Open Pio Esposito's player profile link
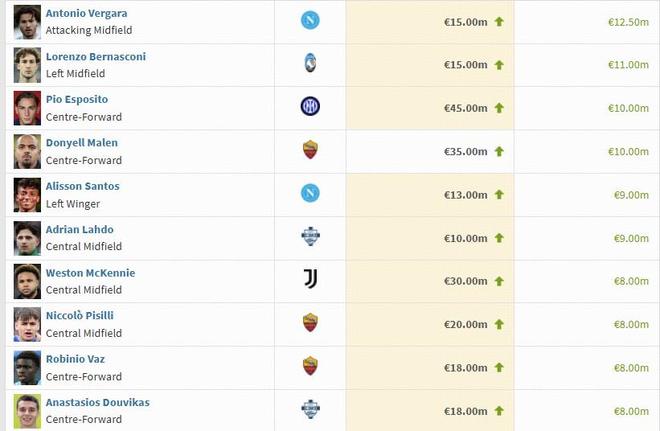 click(77, 99)
